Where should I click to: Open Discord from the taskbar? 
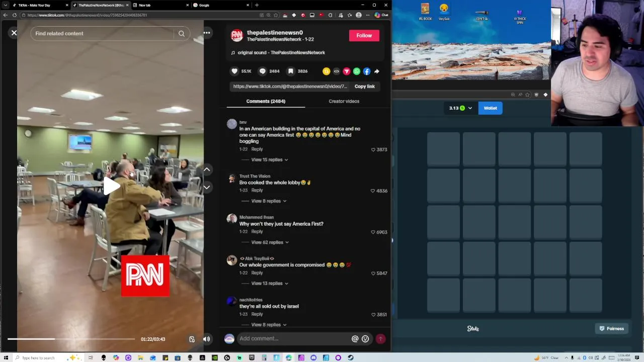pyautogui.click(x=313, y=357)
